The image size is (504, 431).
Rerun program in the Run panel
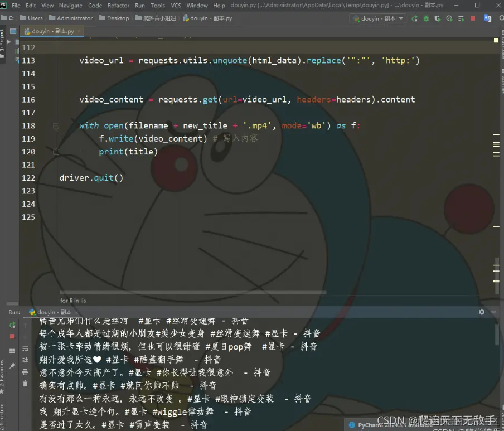12,325
